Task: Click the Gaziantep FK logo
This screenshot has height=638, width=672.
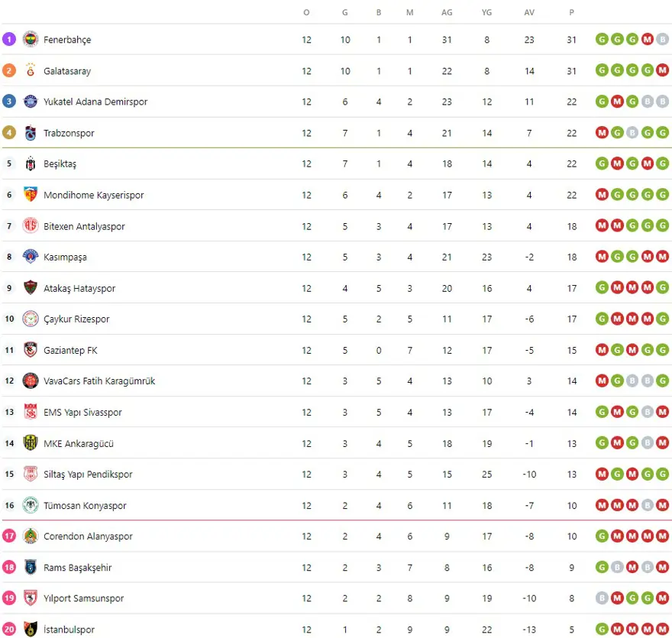Action: [31, 350]
